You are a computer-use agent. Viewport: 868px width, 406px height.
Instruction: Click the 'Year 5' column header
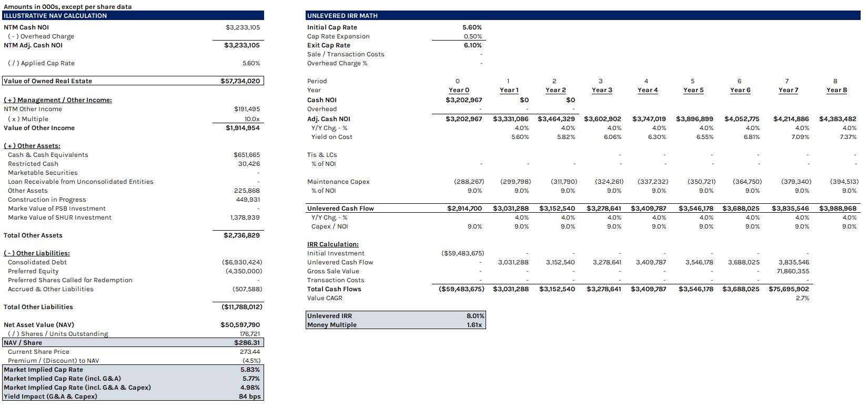pos(693,90)
